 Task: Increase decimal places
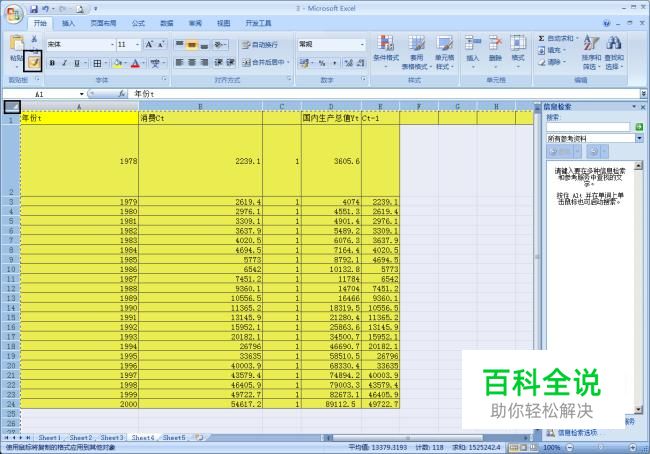(x=349, y=63)
